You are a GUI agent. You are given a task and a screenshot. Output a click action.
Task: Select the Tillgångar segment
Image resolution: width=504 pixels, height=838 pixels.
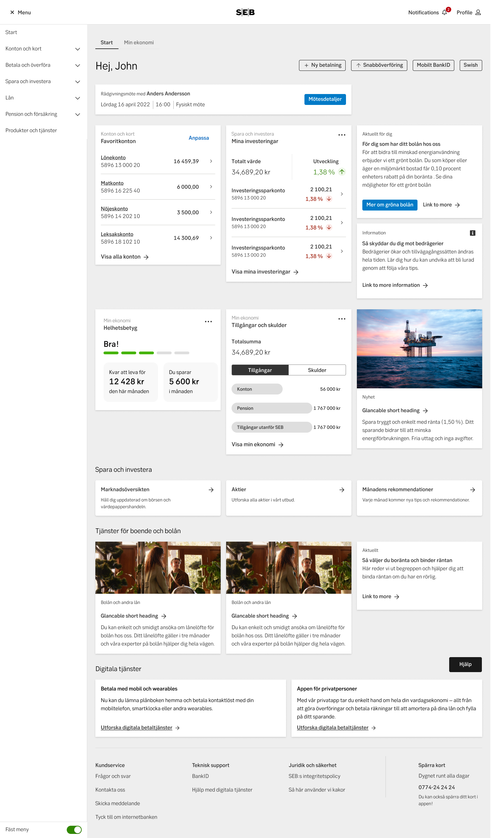point(260,370)
